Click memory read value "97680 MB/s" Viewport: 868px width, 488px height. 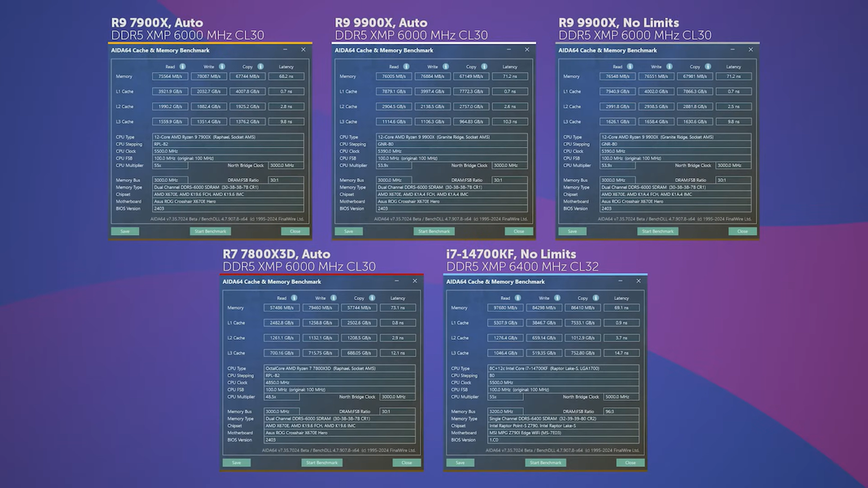505,307
